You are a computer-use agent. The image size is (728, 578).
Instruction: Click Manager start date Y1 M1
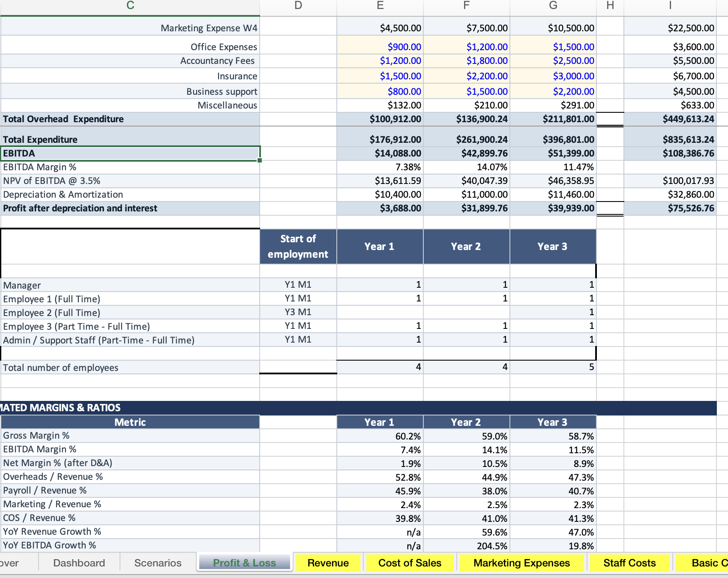pyautogui.click(x=298, y=285)
